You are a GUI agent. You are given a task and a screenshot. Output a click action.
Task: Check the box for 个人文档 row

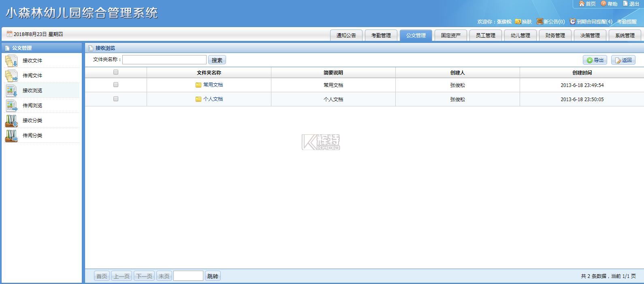[x=116, y=99]
